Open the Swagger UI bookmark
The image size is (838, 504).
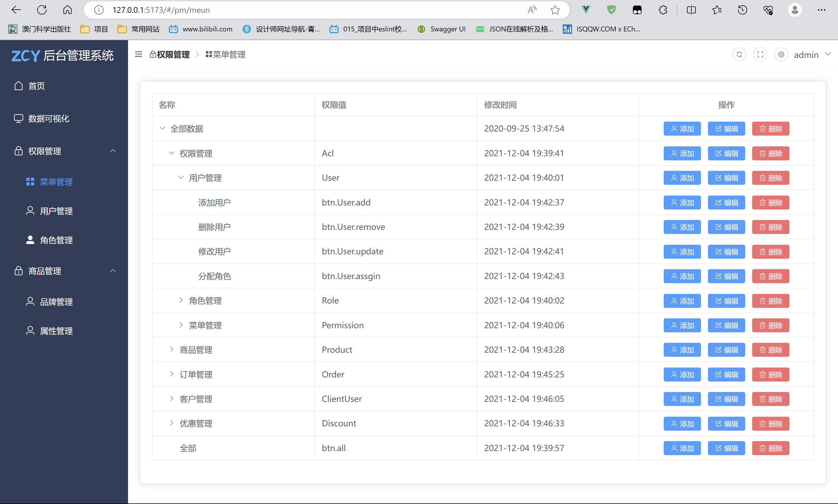(x=441, y=29)
